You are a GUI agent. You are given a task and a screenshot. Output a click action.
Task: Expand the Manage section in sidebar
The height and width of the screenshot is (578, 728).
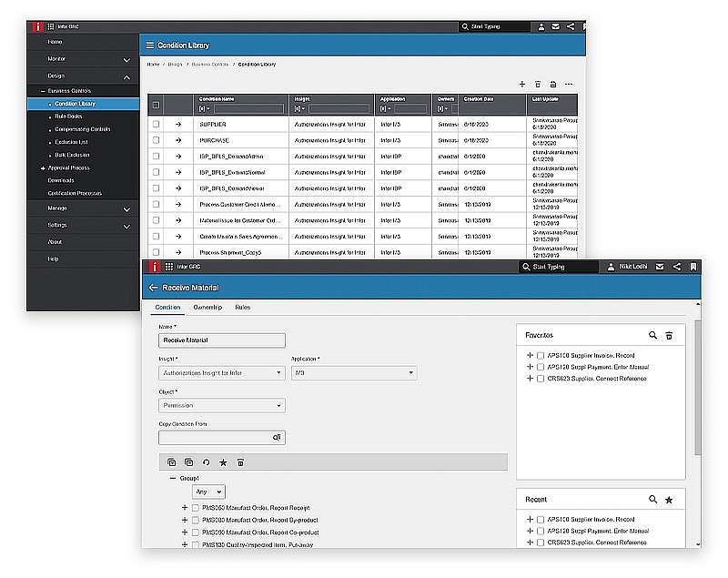point(126,209)
